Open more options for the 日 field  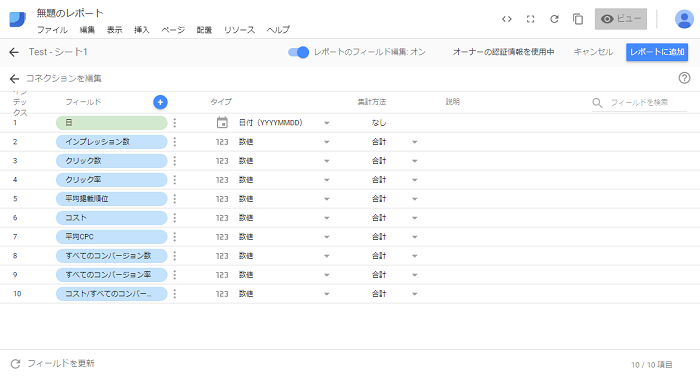[175, 123]
